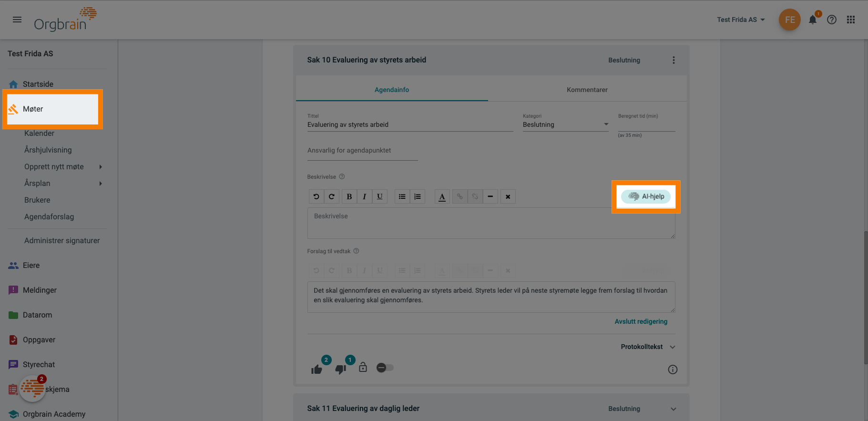Click into the Beskrivelse text area
868x421 pixels.
(491, 223)
